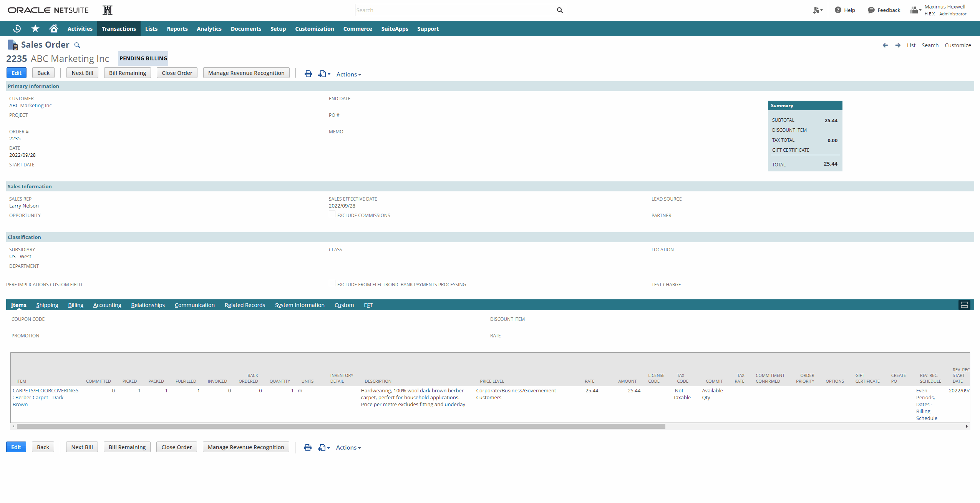Open the Even Periods Billing Schedule link
The height and width of the screenshot is (503, 980).
pos(927,404)
